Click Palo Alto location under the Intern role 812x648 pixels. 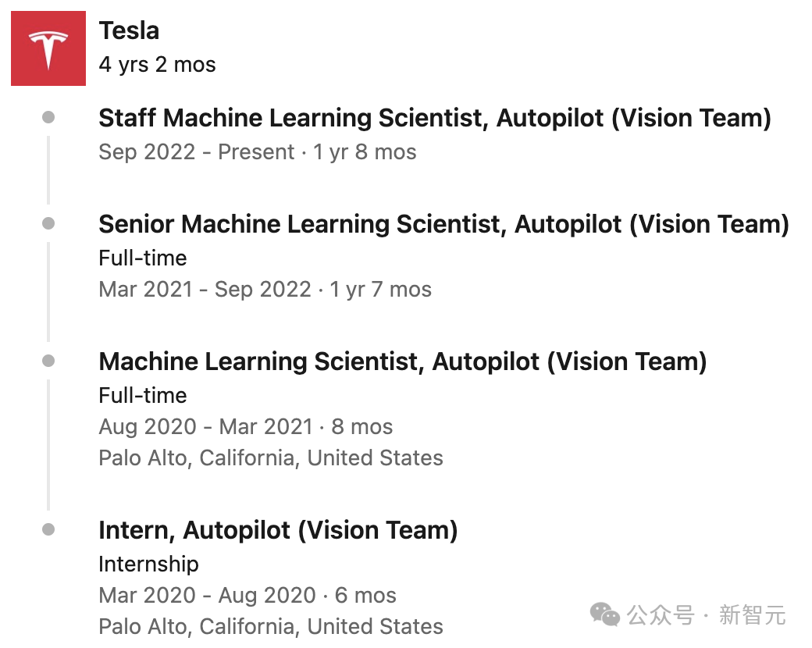[271, 627]
